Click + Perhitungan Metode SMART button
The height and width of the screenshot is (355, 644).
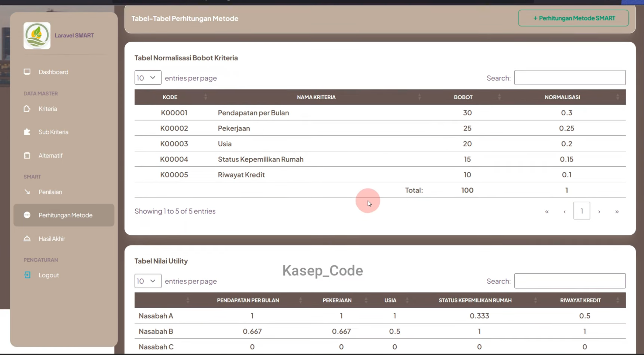pos(573,18)
